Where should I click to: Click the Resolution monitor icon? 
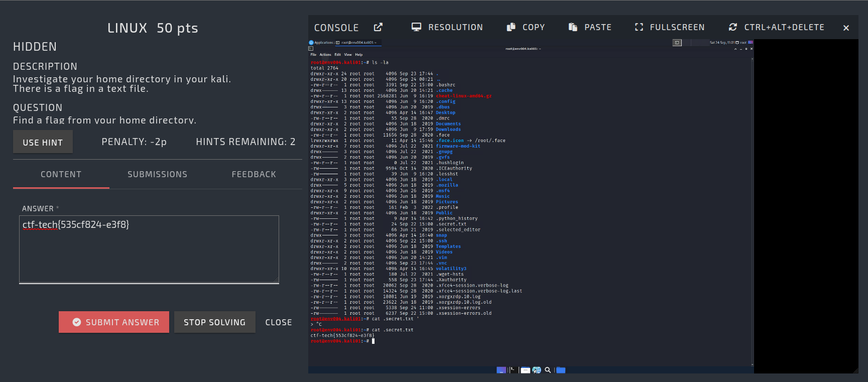416,27
